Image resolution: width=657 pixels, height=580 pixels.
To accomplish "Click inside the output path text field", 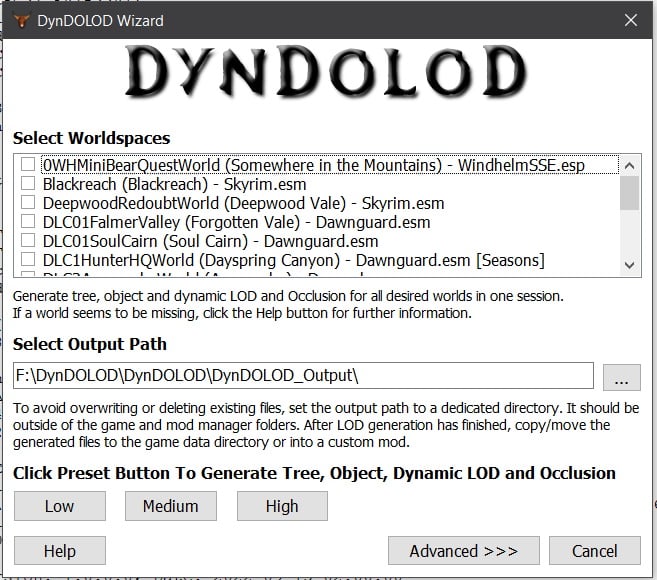I will pyautogui.click(x=303, y=375).
